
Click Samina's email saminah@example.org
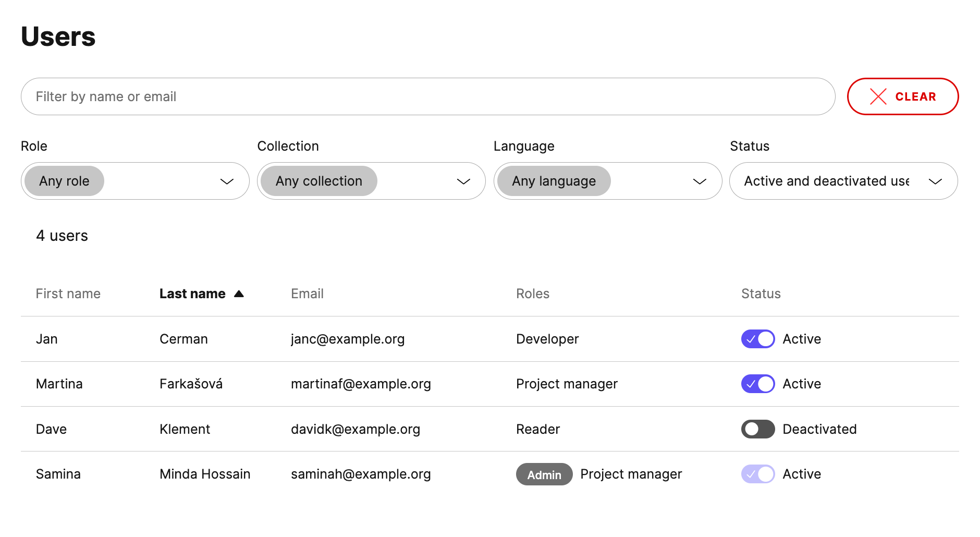[x=361, y=474]
